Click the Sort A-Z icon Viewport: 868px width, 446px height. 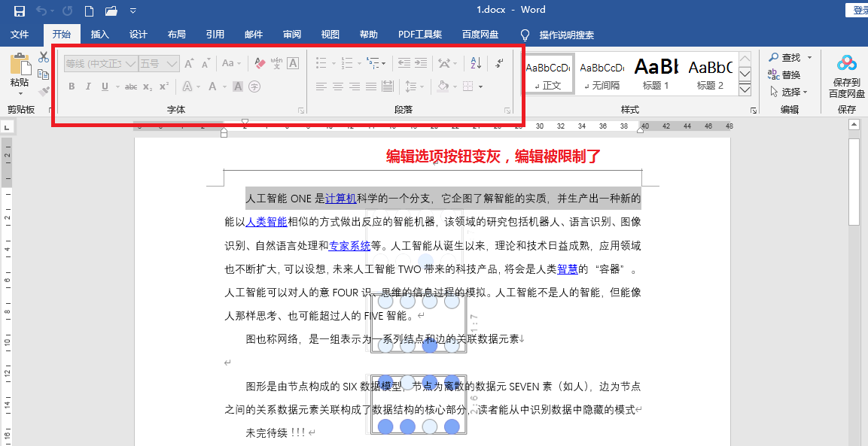pos(476,64)
